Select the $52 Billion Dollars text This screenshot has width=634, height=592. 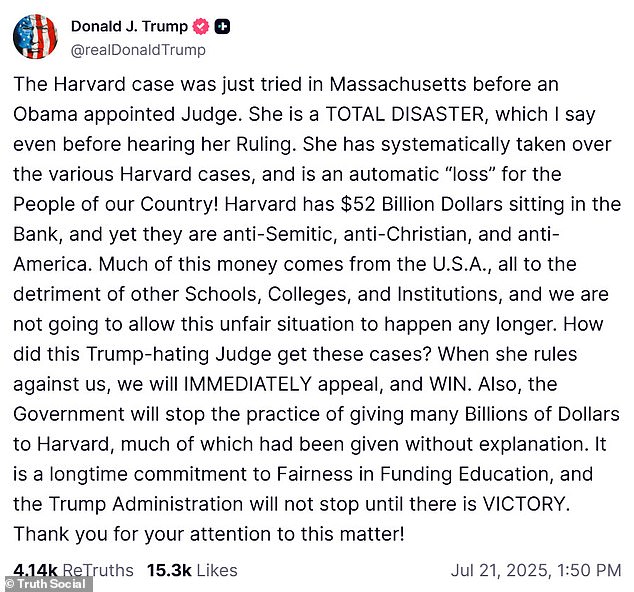[x=422, y=204]
